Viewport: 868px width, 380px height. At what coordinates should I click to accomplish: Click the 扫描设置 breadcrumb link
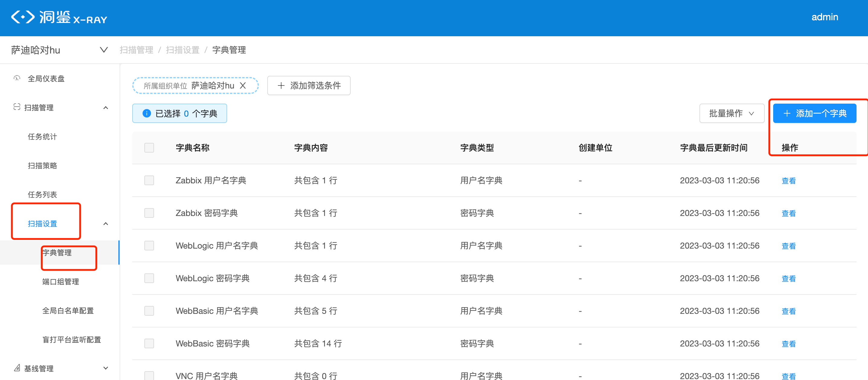pyautogui.click(x=183, y=50)
